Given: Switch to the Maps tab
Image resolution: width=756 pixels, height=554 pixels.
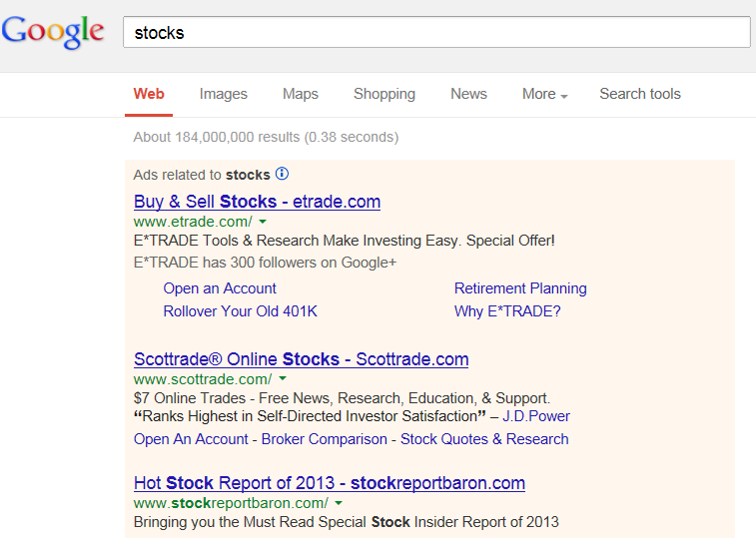Looking at the screenshot, I should [x=301, y=94].
